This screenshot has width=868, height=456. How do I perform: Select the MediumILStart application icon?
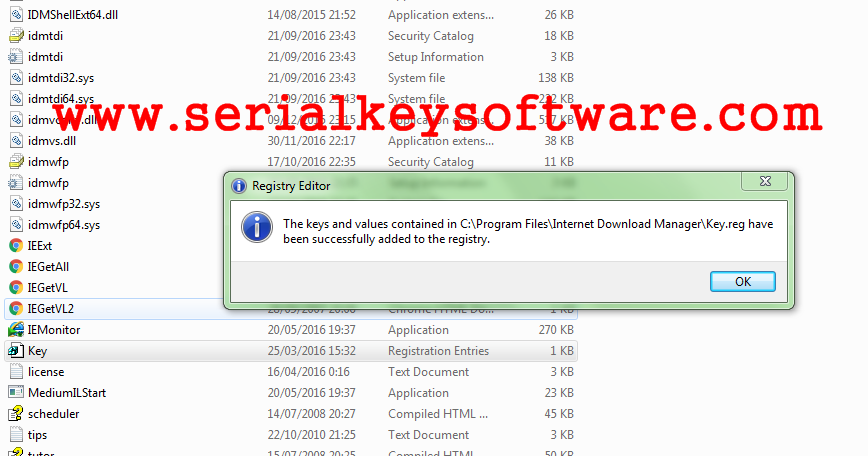[x=16, y=393]
